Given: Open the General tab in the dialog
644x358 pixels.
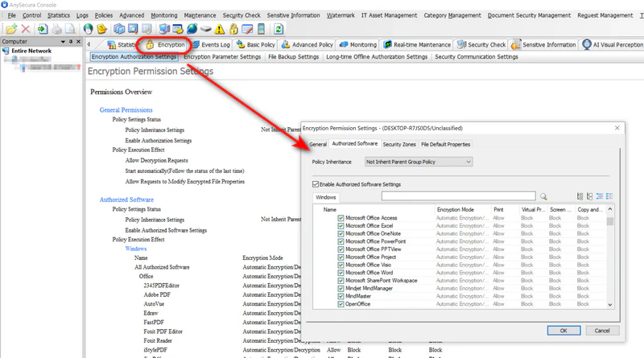Looking at the screenshot, I should (x=318, y=144).
